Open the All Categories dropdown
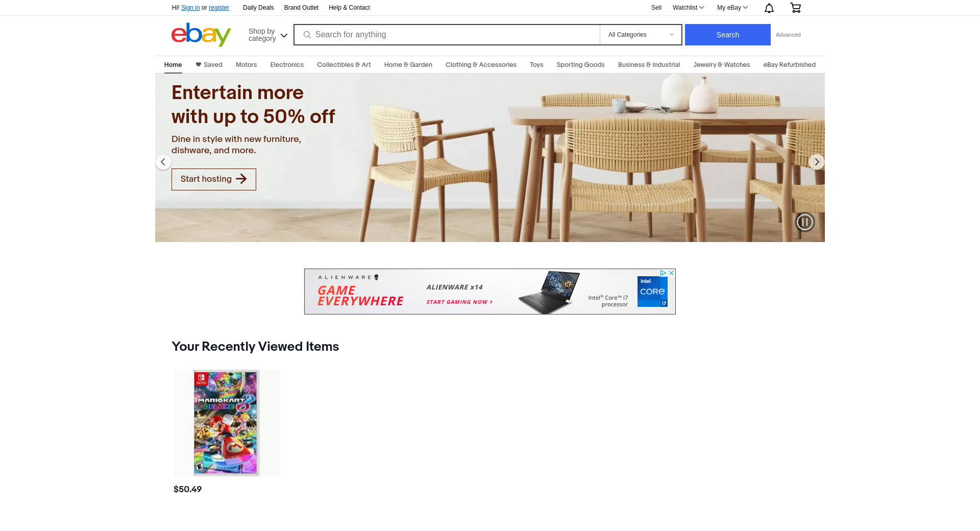 [641, 35]
